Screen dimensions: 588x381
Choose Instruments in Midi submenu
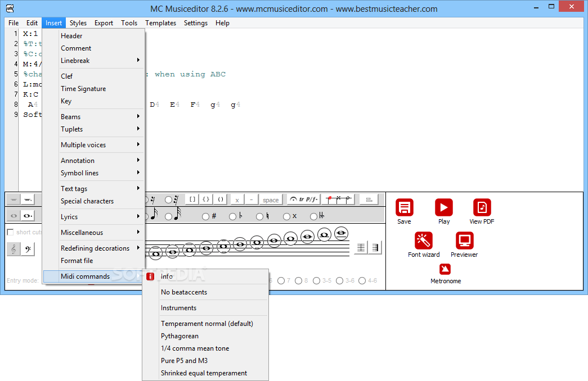click(205, 307)
